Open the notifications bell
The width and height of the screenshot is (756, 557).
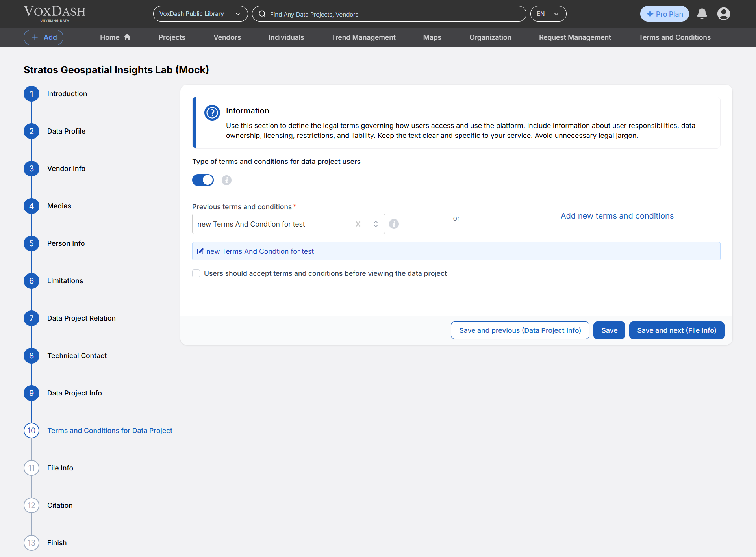702,14
